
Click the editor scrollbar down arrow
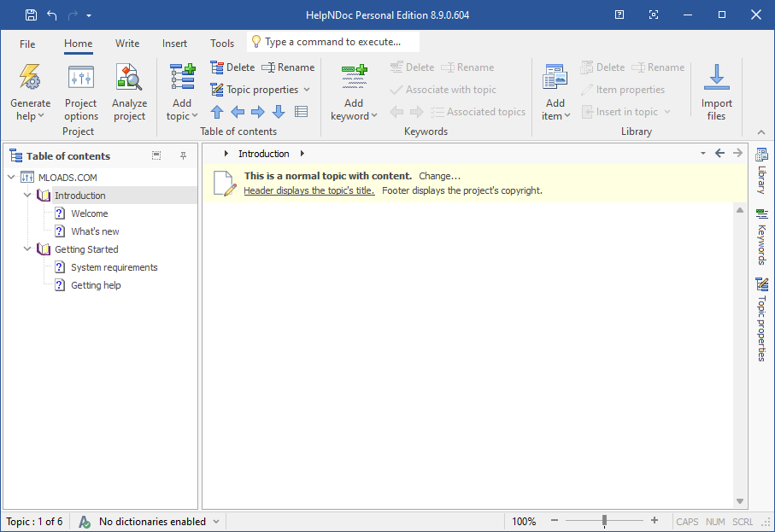tap(740, 501)
